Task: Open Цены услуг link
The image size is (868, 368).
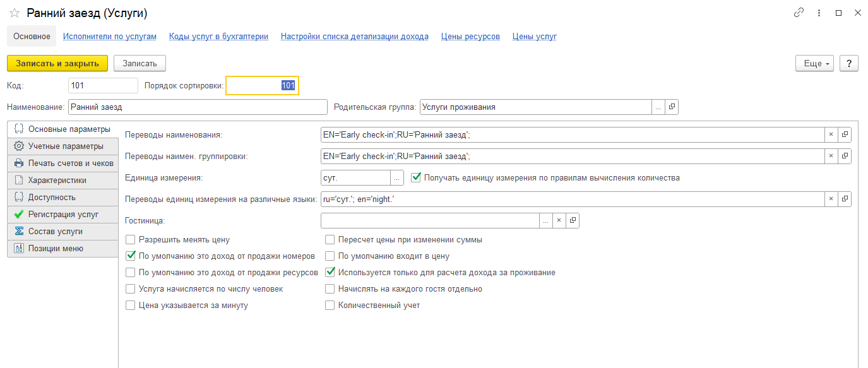Action: click(535, 37)
